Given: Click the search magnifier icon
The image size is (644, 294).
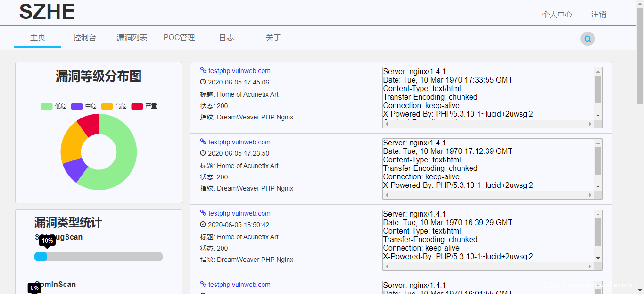Looking at the screenshot, I should coord(587,39).
